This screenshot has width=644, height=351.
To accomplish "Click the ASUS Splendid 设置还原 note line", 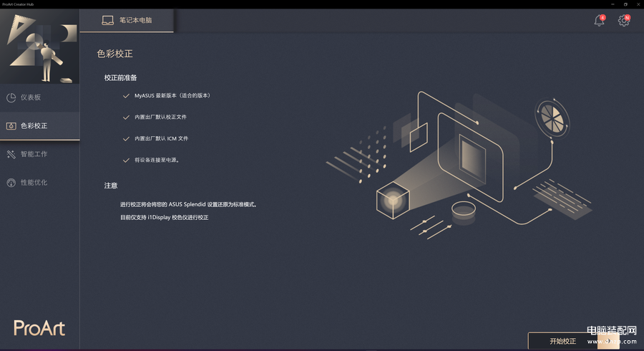I will coord(188,204).
